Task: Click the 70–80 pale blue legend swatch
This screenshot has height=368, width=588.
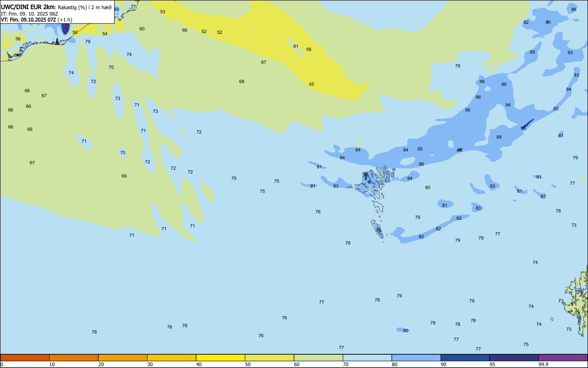Action: click(x=367, y=357)
